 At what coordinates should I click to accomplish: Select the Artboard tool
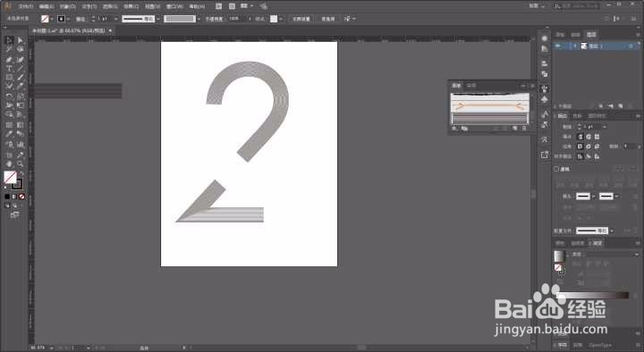9,155
